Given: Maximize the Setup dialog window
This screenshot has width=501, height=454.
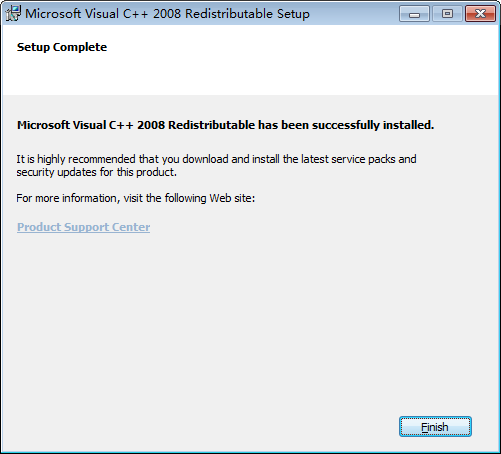Looking at the screenshot, I should tap(447, 14).
